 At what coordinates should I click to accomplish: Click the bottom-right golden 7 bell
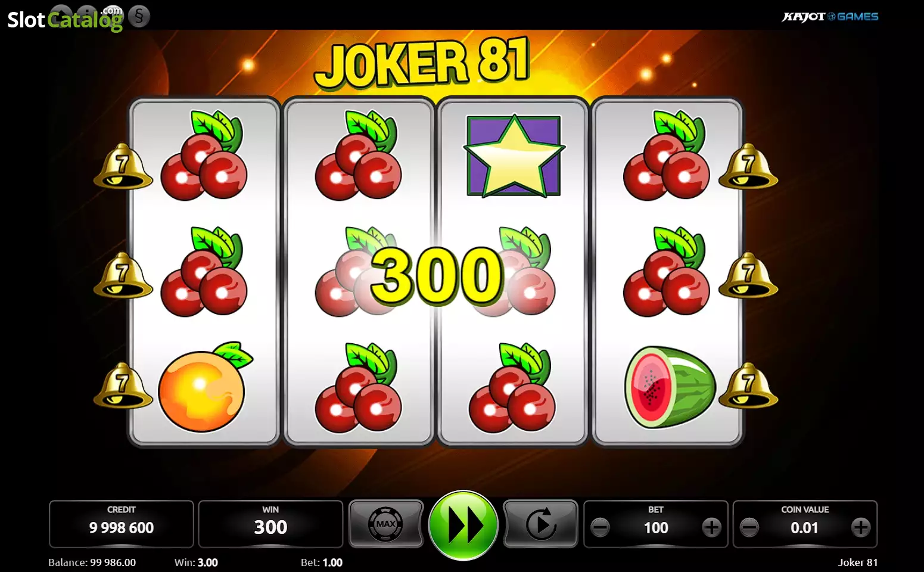click(748, 386)
